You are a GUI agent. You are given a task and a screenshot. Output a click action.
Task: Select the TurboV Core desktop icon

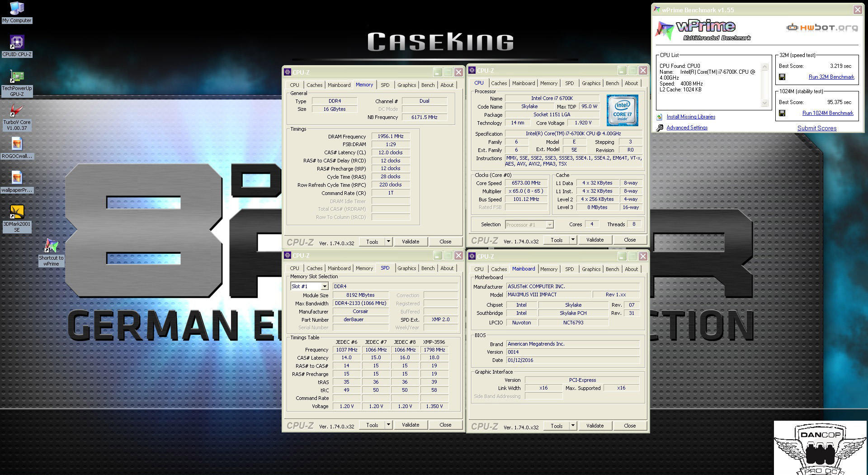(17, 118)
